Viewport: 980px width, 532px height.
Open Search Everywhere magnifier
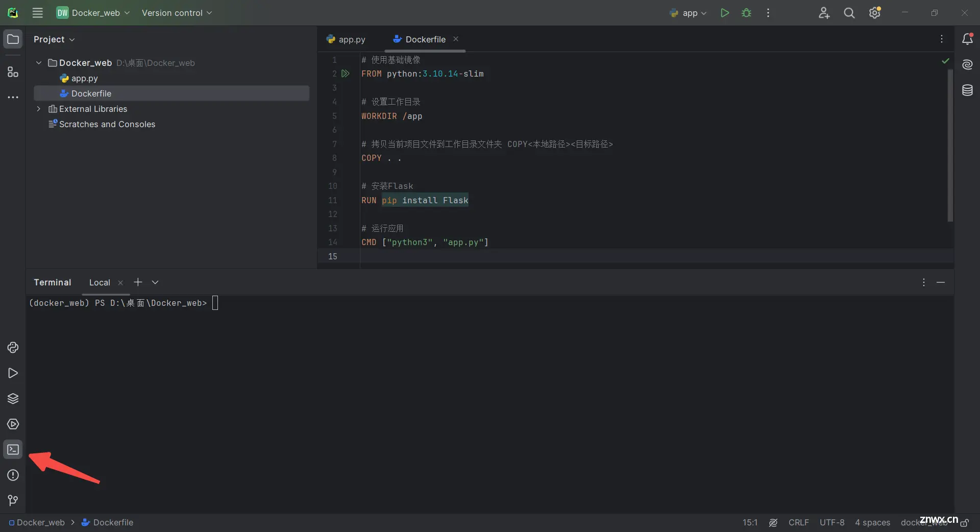coord(849,13)
